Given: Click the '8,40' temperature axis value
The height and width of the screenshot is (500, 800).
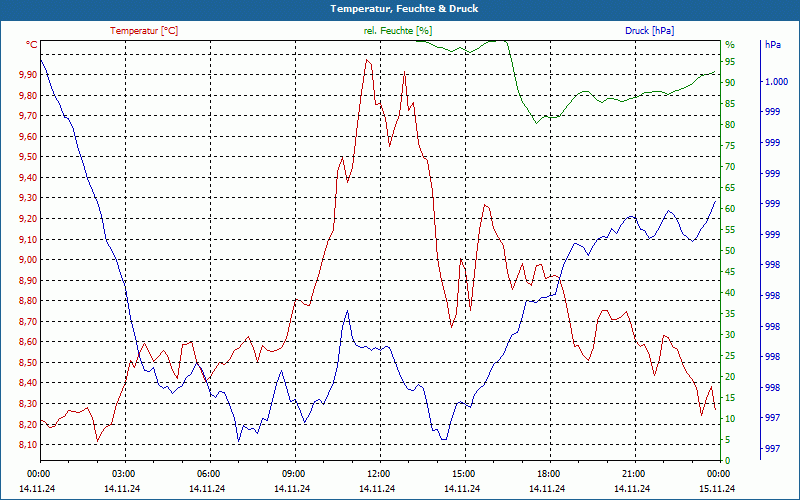Looking at the screenshot, I should 29,383.
